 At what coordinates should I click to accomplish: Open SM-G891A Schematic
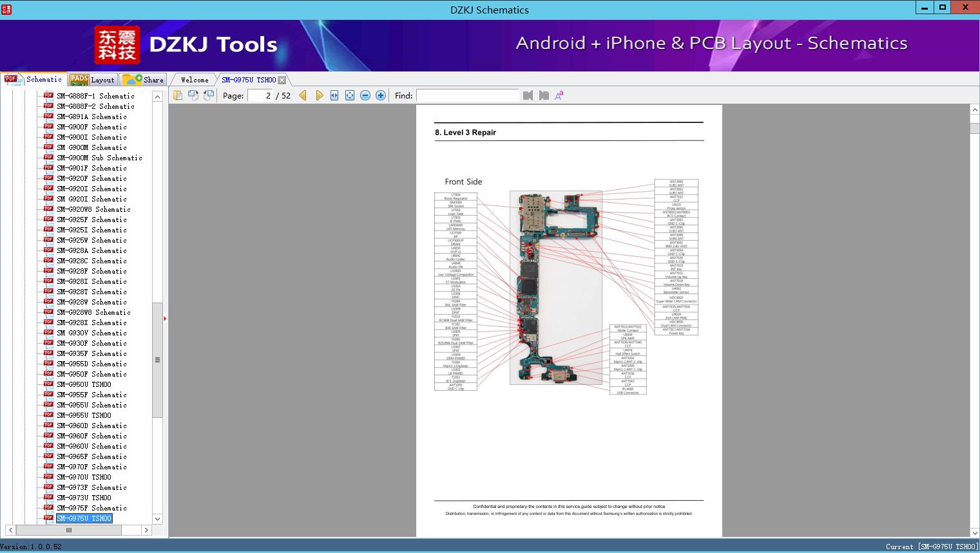(x=91, y=117)
